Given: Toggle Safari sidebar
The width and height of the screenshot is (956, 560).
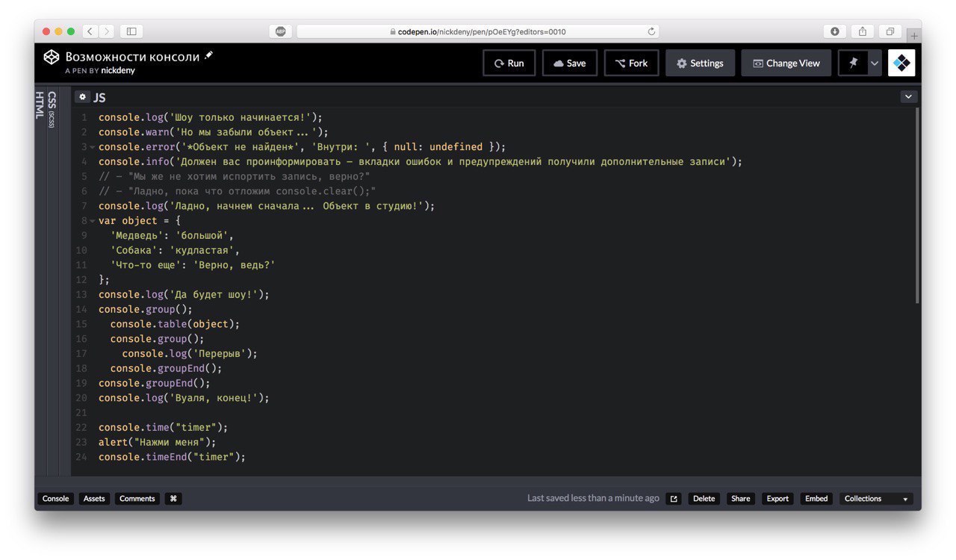Looking at the screenshot, I should (x=131, y=31).
